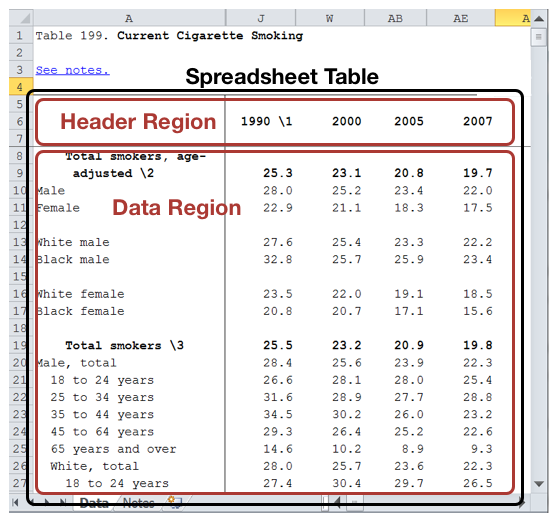Select row 1 header
This screenshot has height=522, width=558.
21,36
